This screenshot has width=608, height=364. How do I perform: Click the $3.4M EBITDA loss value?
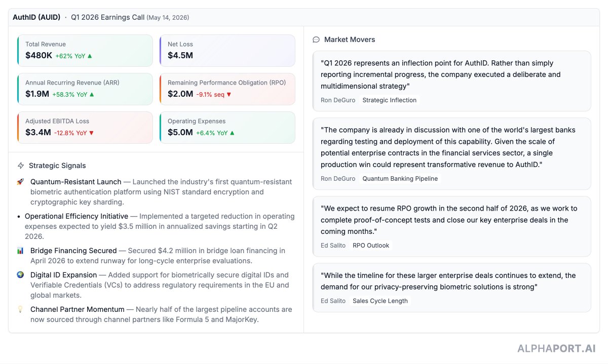pos(38,132)
